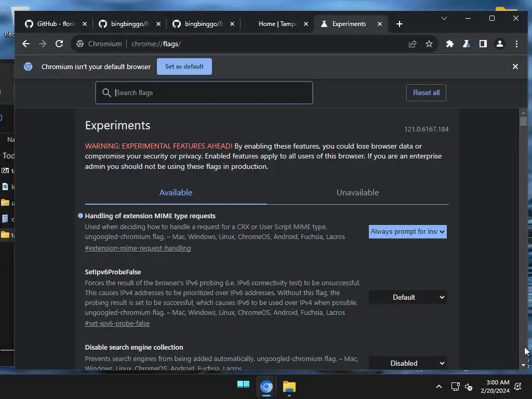The image size is (532, 399).
Task: Open the Disable search engine collection dropdown
Action: tap(408, 363)
